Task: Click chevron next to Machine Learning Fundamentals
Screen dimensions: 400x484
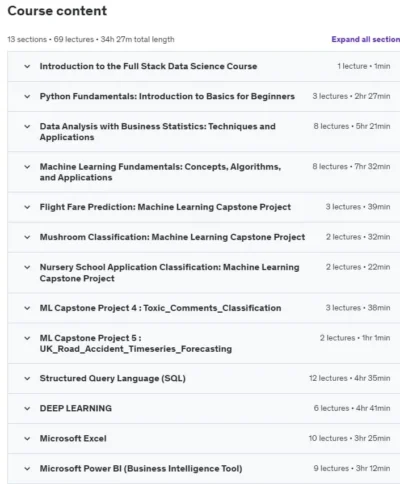Action: tap(27, 167)
